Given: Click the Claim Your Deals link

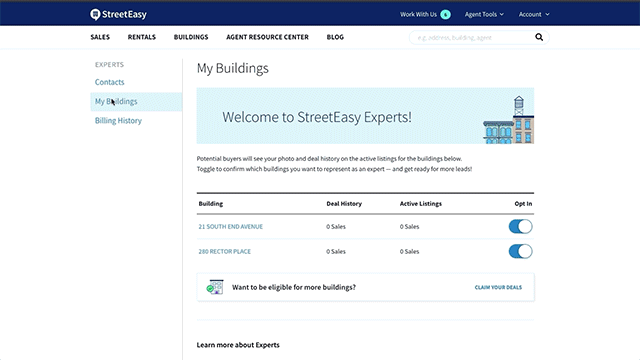Looking at the screenshot, I should (498, 287).
